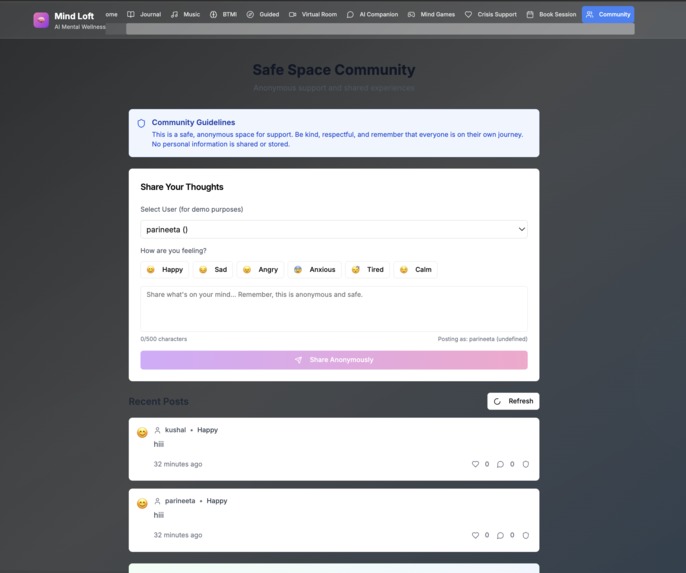Select the Sad mood
The height and width of the screenshot is (573, 686).
tap(213, 269)
